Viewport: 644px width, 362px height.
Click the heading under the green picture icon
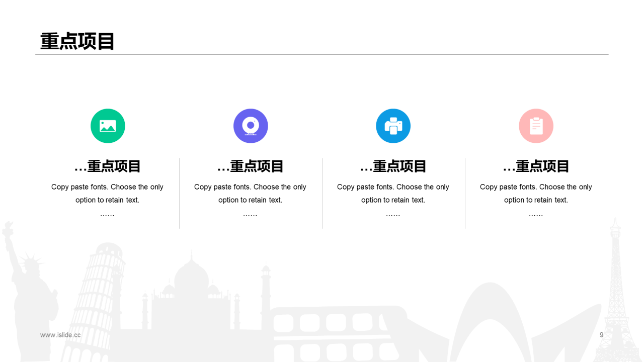pyautogui.click(x=108, y=166)
